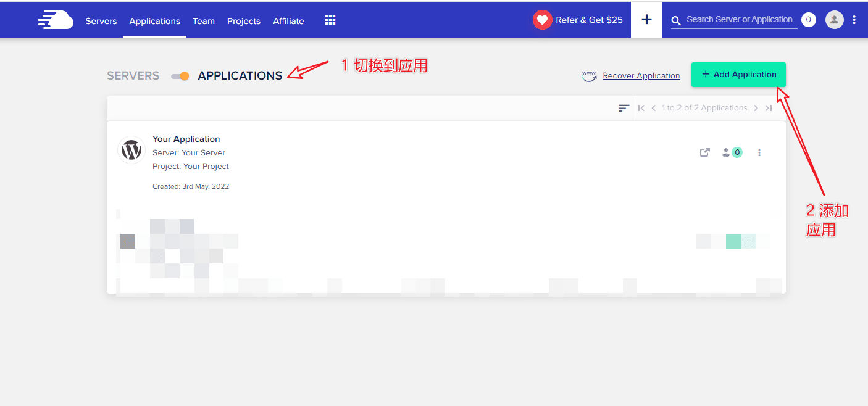Click the Add Application button
This screenshot has height=406, width=868.
(x=738, y=74)
